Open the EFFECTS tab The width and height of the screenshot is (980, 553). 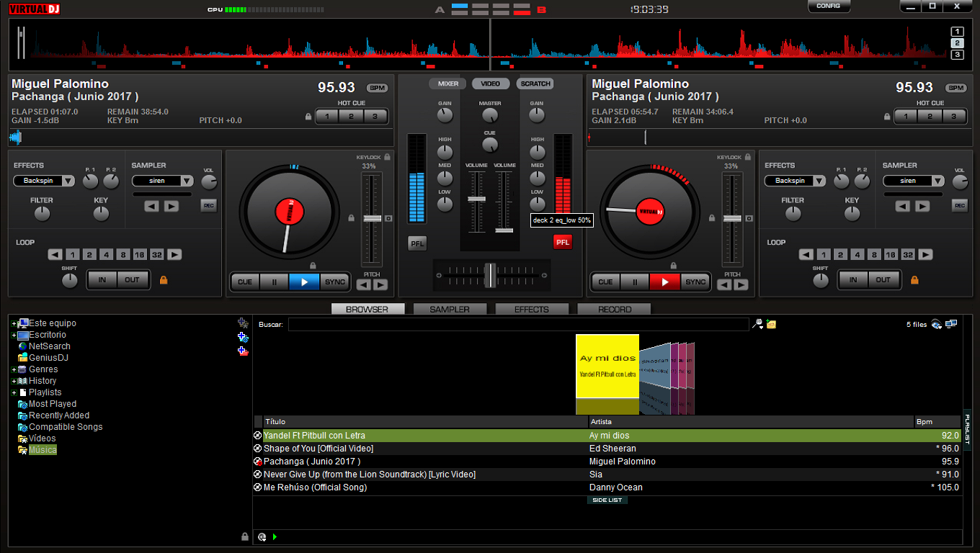[532, 309]
